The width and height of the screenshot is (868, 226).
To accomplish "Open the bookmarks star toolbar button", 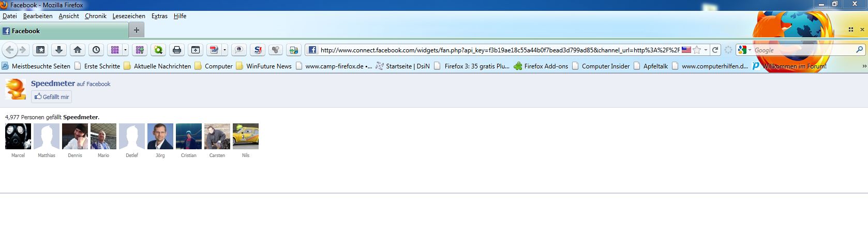I will click(x=40, y=50).
